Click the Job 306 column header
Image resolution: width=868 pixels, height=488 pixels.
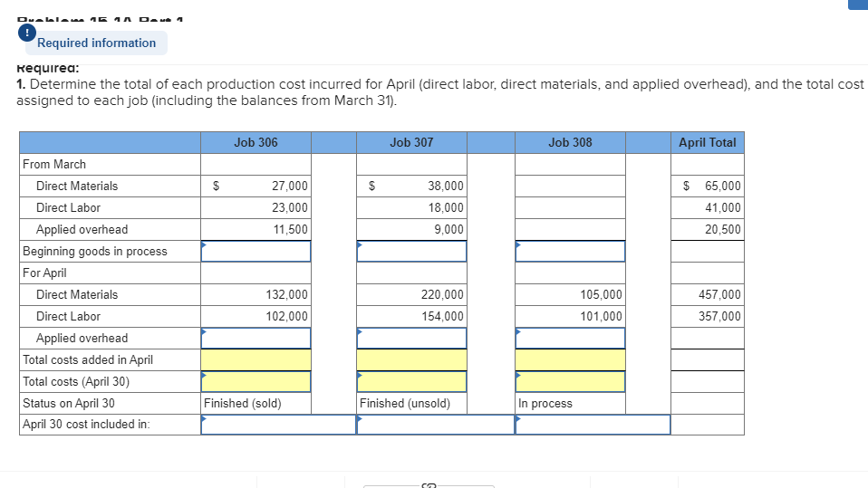coord(256,143)
